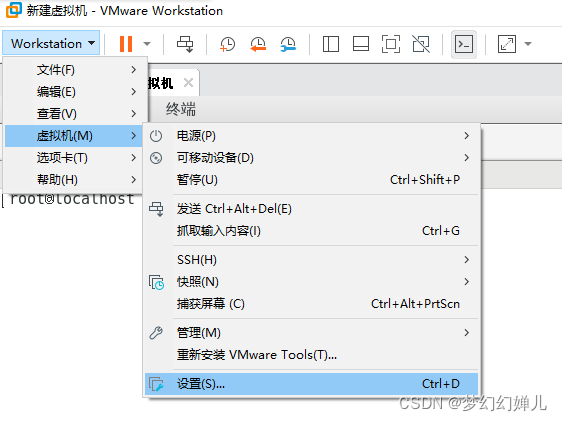Image resolution: width=562 pixels, height=421 pixels.
Task: Select 重新安装 VMware Tools(T)... entry
Action: [x=311, y=355]
